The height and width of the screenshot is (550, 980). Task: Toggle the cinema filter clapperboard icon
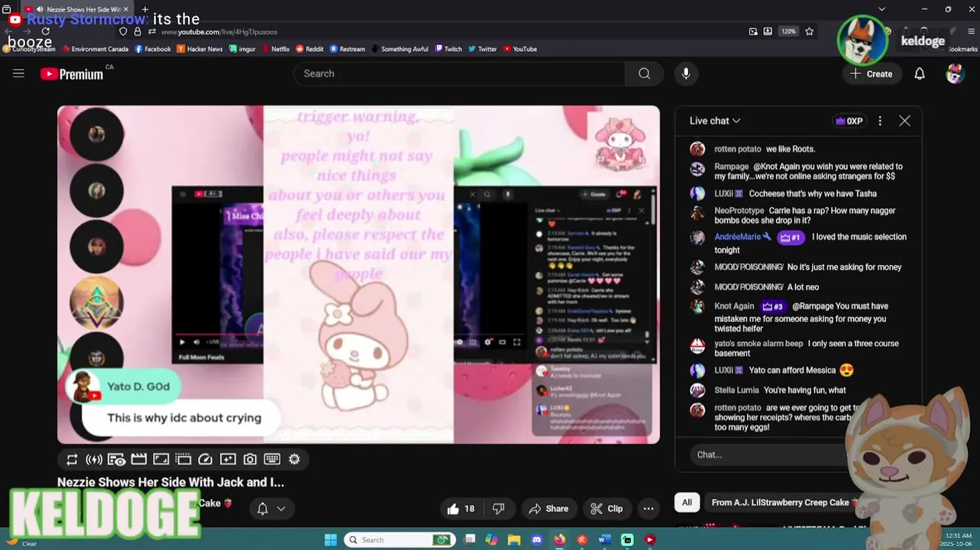click(138, 459)
